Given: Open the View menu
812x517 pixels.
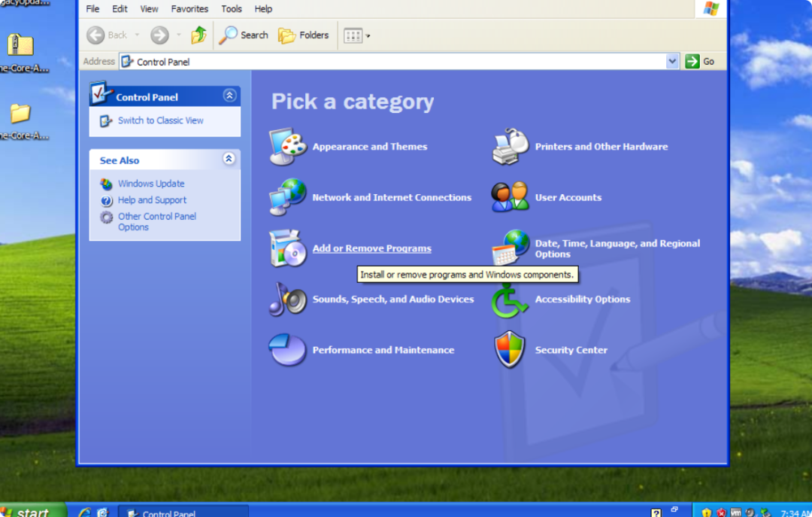Looking at the screenshot, I should point(149,9).
